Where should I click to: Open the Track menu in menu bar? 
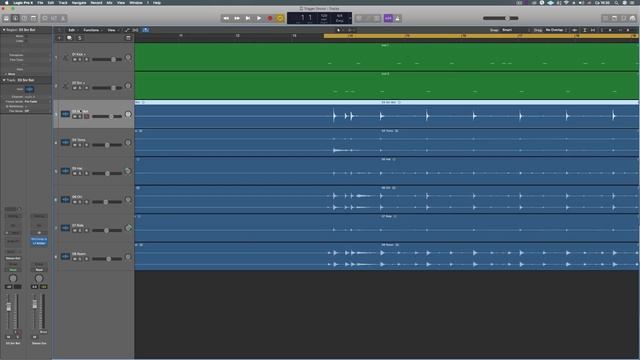[63, 2]
